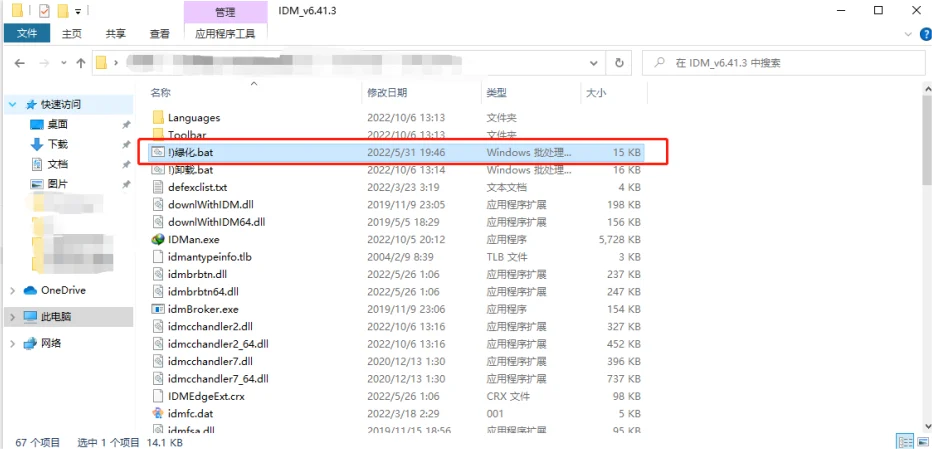Click the file name idmcchandler7.dll

click(x=210, y=361)
